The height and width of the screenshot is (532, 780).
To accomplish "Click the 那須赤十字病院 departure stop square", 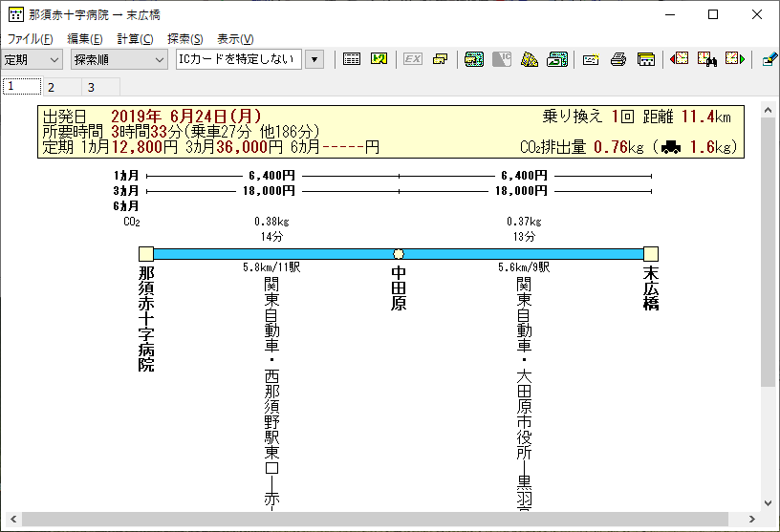I will (x=146, y=254).
